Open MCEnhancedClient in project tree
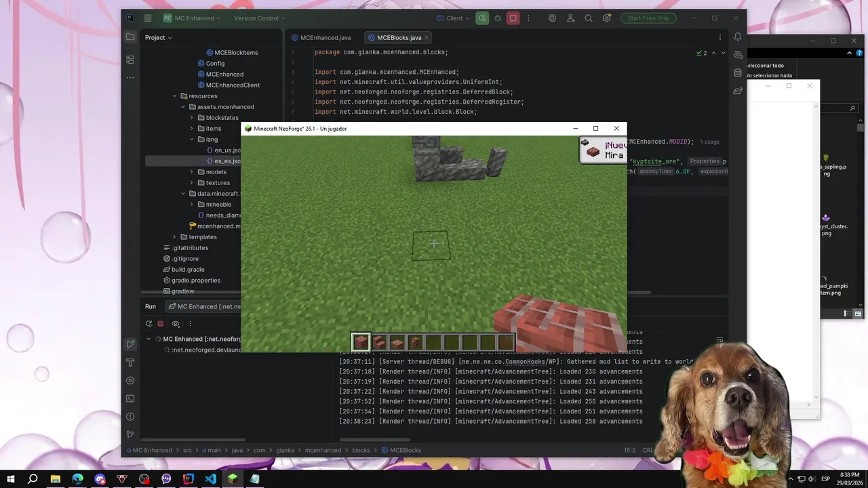This screenshot has height=488, width=868. tap(229, 85)
